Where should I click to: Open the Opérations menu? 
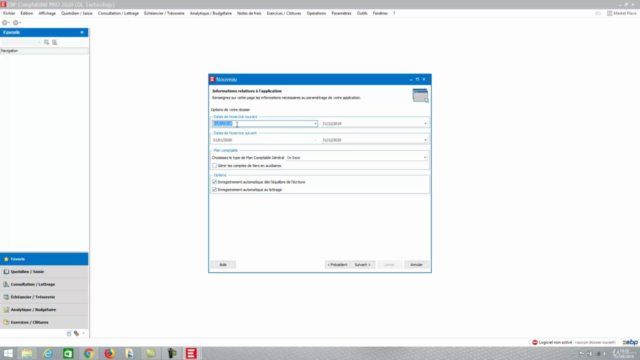[x=316, y=13]
